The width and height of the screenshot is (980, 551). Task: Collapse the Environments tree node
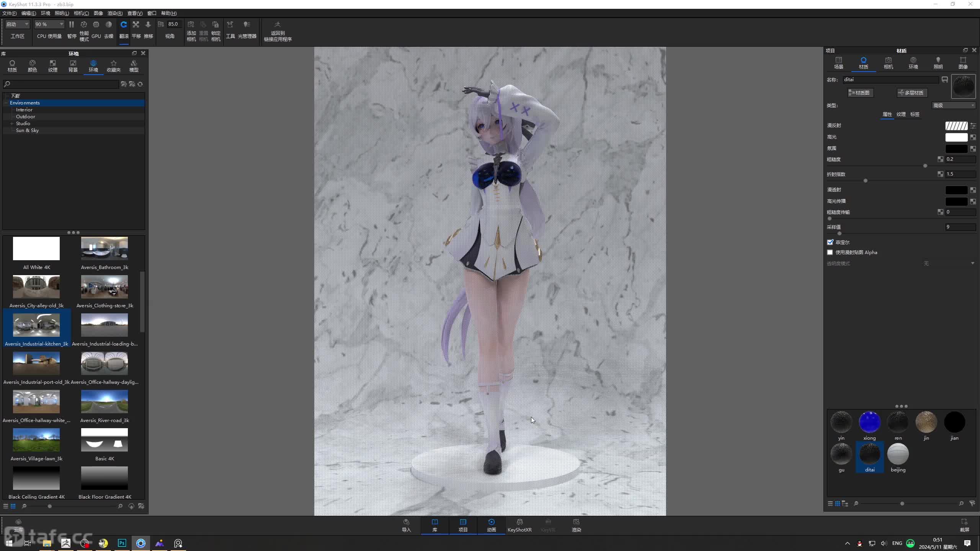6,103
